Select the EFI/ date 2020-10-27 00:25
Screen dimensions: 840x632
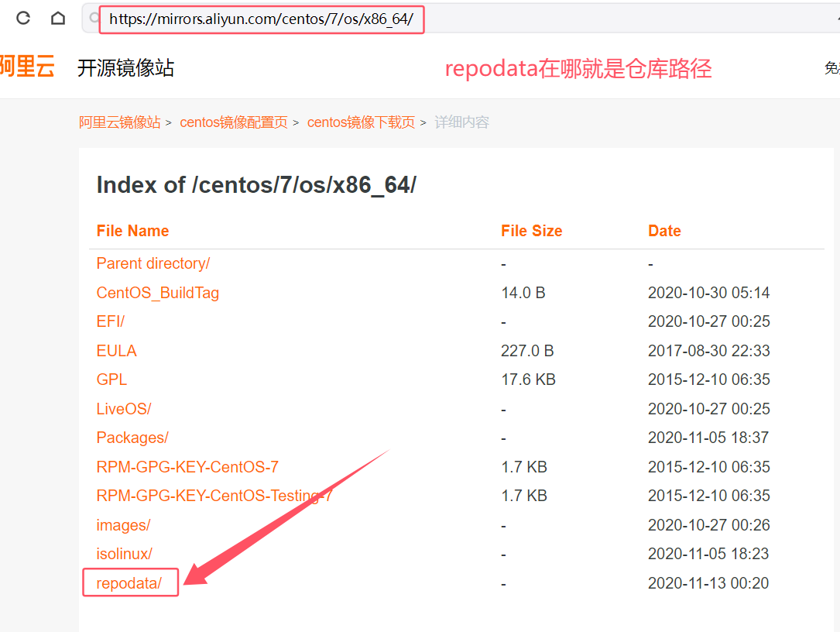(x=708, y=321)
